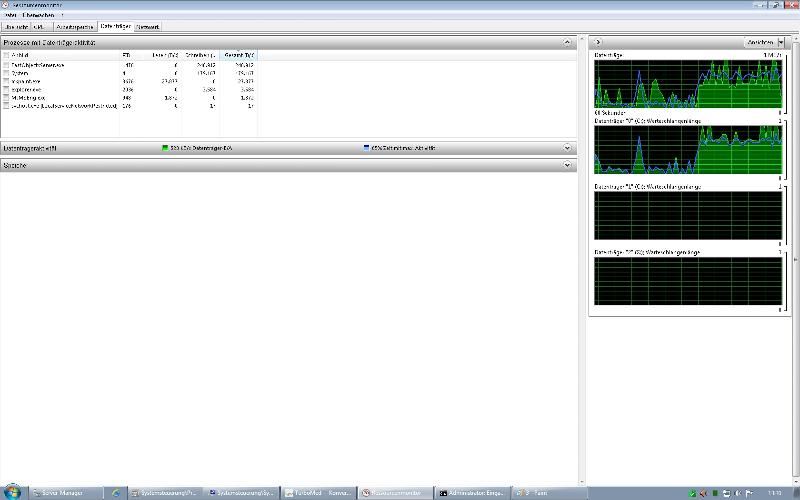Open Internet Explorer taskbar icon
The height and width of the screenshot is (500, 800).
[x=116, y=493]
